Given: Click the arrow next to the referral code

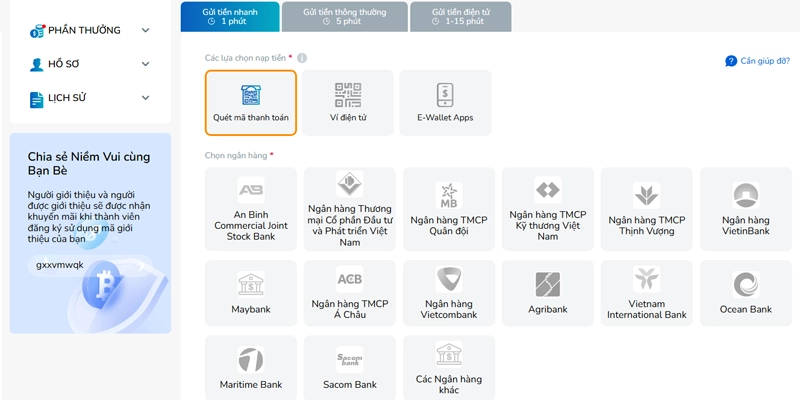Looking at the screenshot, I should click(x=141, y=265).
